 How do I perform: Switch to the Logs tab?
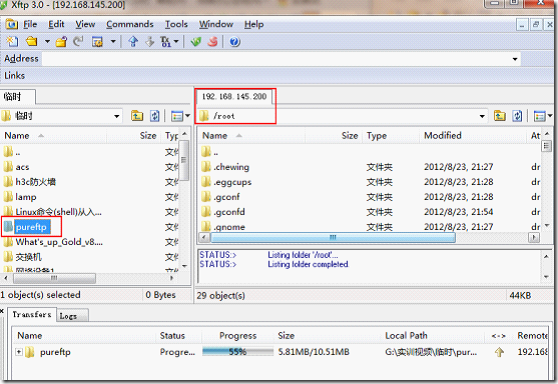pos(72,316)
